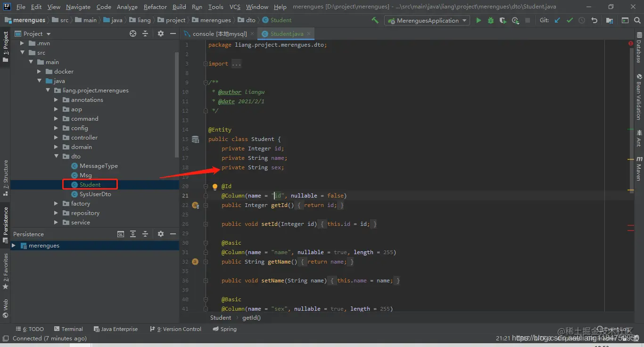Image resolution: width=644 pixels, height=347 pixels.
Task: Revert changes with Git rollback arrow
Action: point(594,20)
